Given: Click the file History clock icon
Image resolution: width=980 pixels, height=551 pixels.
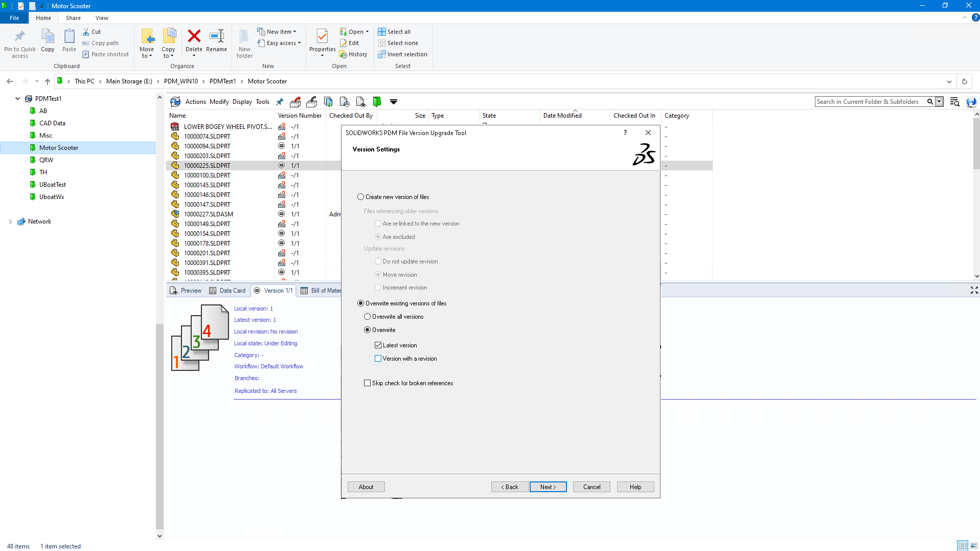Looking at the screenshot, I should coord(344,102).
